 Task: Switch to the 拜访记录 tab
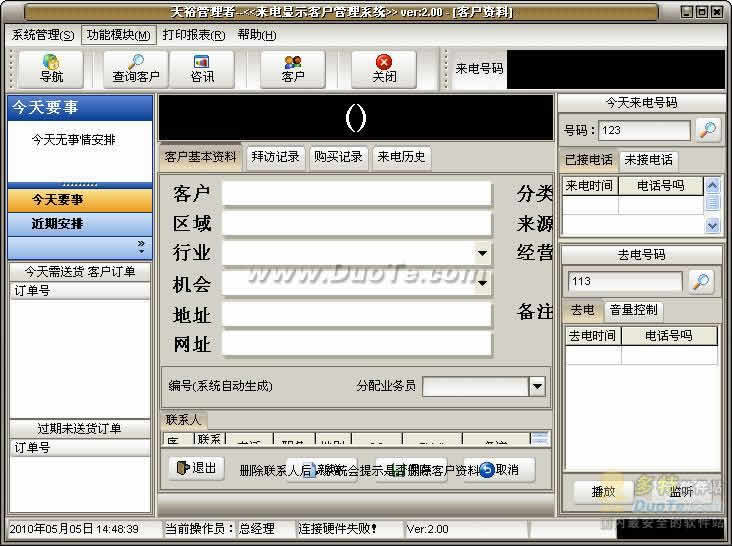(x=275, y=157)
